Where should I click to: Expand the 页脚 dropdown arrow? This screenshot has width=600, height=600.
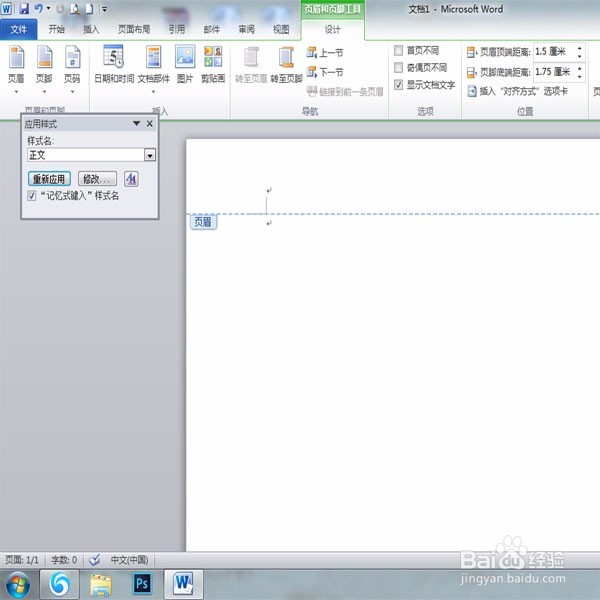click(x=44, y=92)
